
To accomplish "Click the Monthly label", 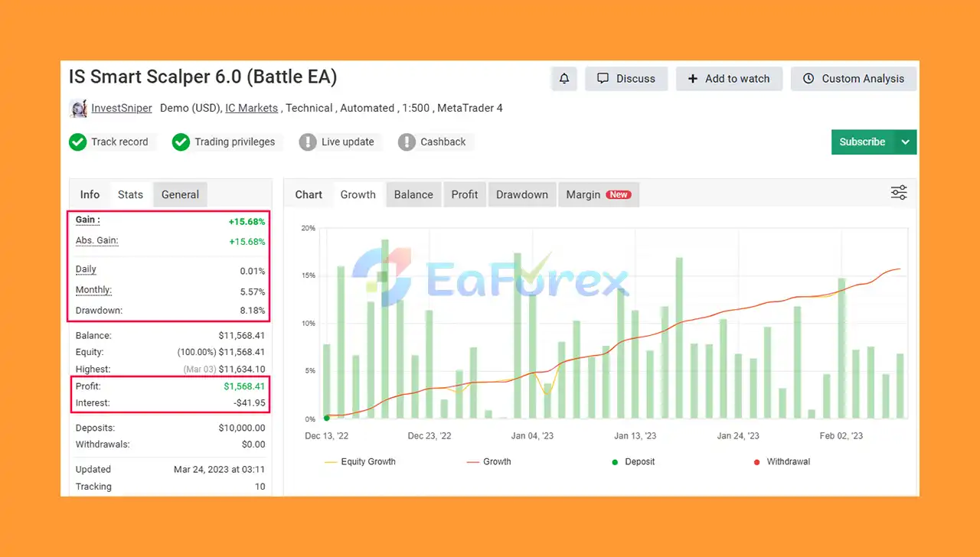I will [x=93, y=290].
